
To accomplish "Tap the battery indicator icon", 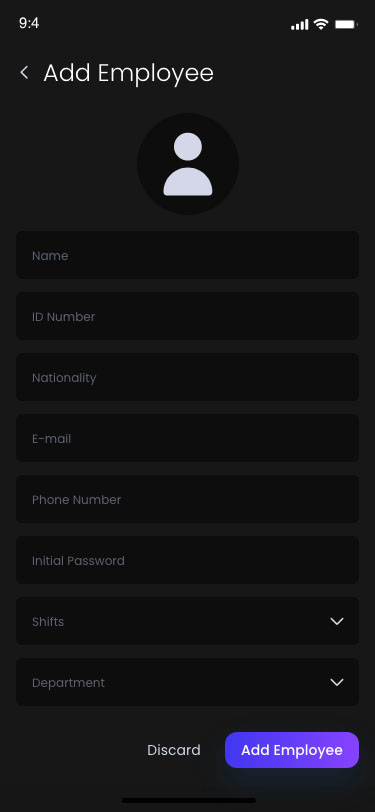I will (345, 24).
